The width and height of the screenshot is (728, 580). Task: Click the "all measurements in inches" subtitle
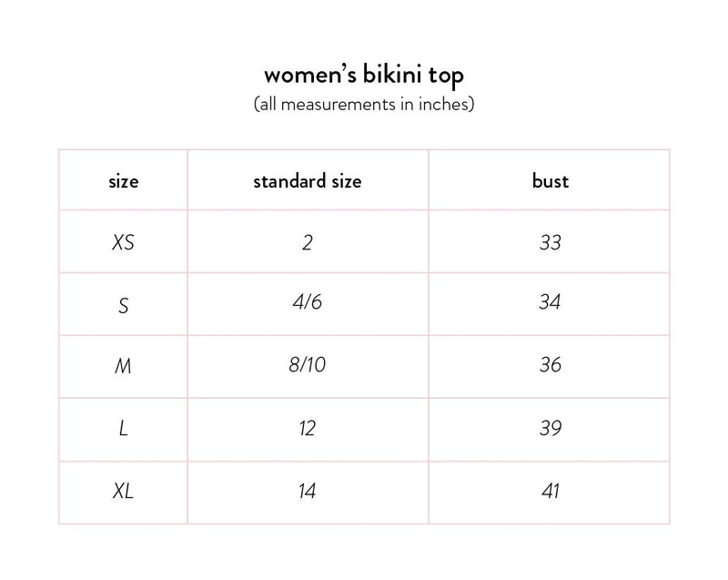pyautogui.click(x=364, y=105)
